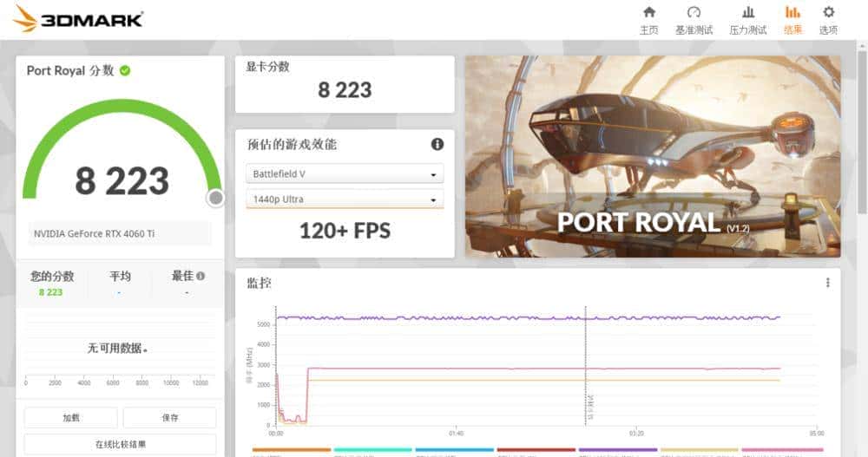Image resolution: width=868 pixels, height=457 pixels.
Task: Click the 3DMark logo
Action: click(x=78, y=19)
